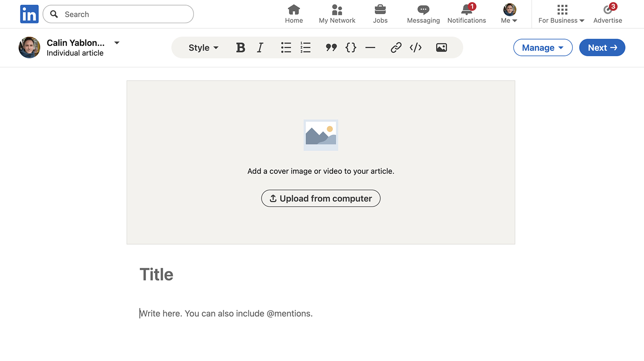Insert an image into the article

click(x=441, y=48)
